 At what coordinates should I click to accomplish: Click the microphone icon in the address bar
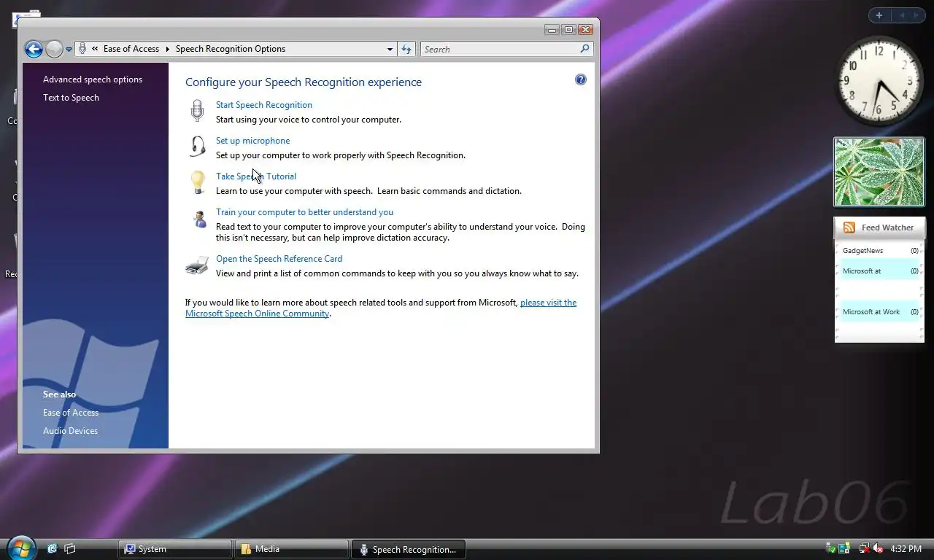point(82,49)
